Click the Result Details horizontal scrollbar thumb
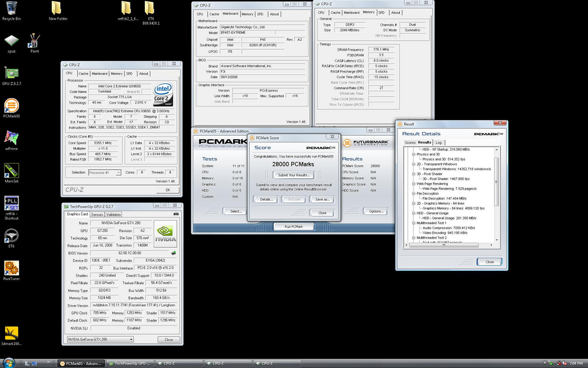Image resolution: width=588 pixels, height=368 pixels. coord(444,245)
